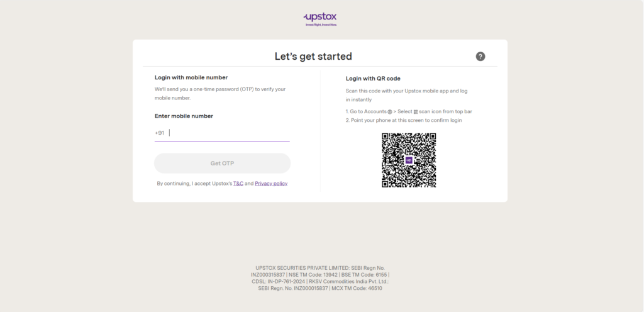This screenshot has width=644, height=312.
Task: Click the "Enter mobile number" label
Action: [x=184, y=116]
